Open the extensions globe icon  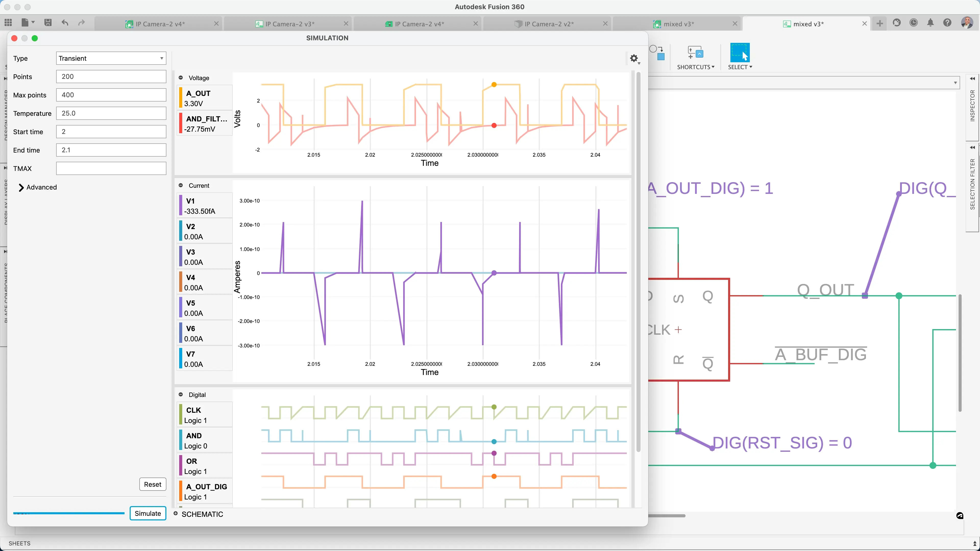897,23
